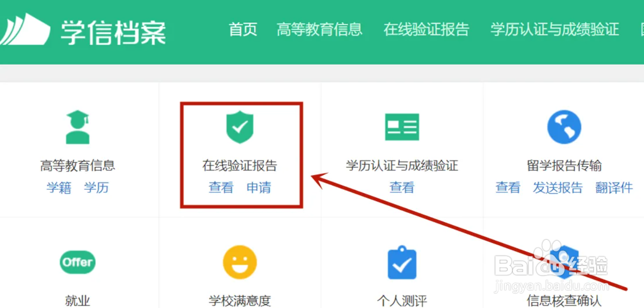Image resolution: width=644 pixels, height=308 pixels.
Task: Open the 就业 Offer icon
Action: [77, 262]
